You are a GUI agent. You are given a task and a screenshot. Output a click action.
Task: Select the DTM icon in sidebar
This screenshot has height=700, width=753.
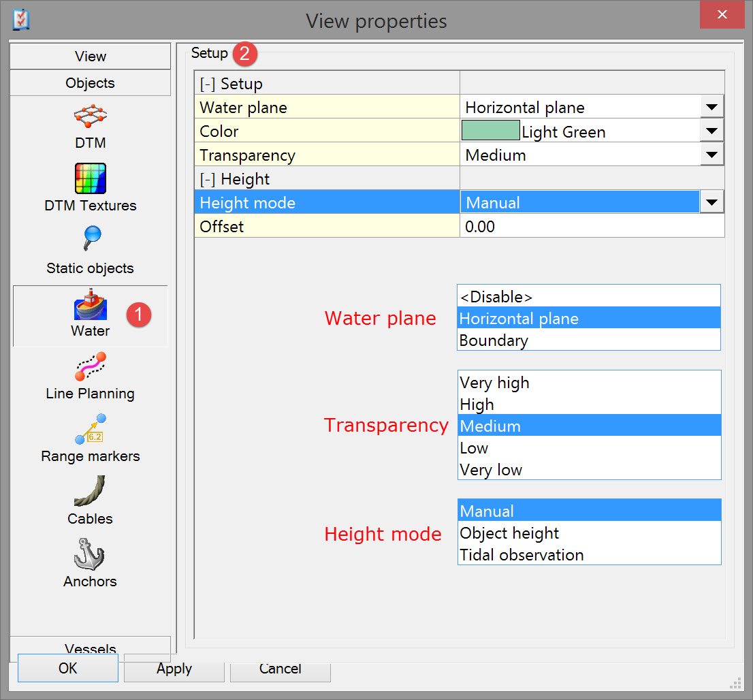pos(90,117)
